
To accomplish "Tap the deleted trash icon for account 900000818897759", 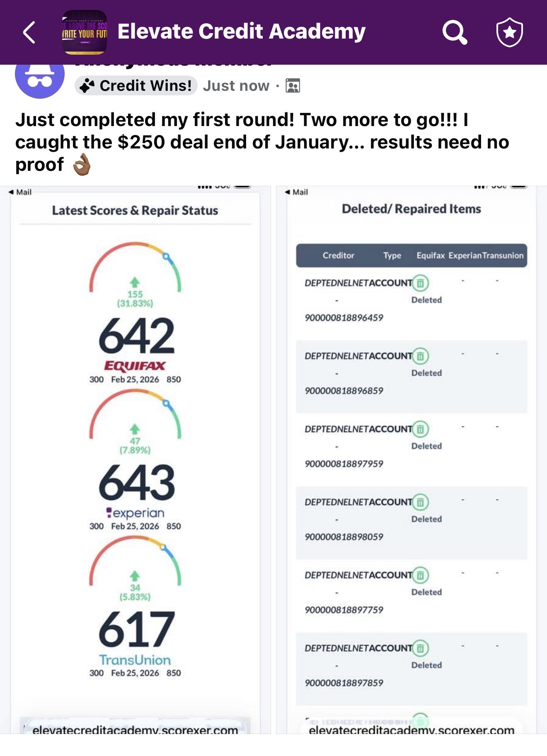I will point(420,575).
